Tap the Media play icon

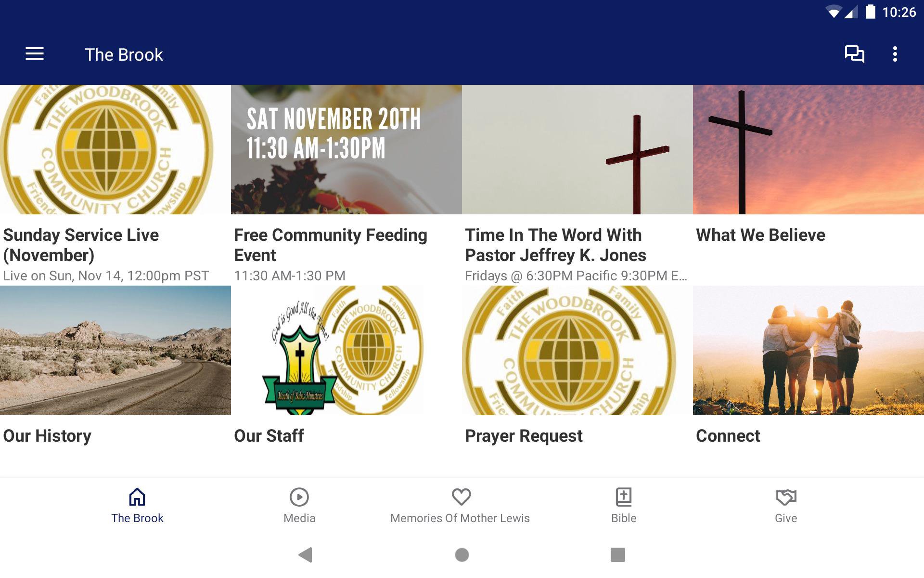pyautogui.click(x=299, y=497)
